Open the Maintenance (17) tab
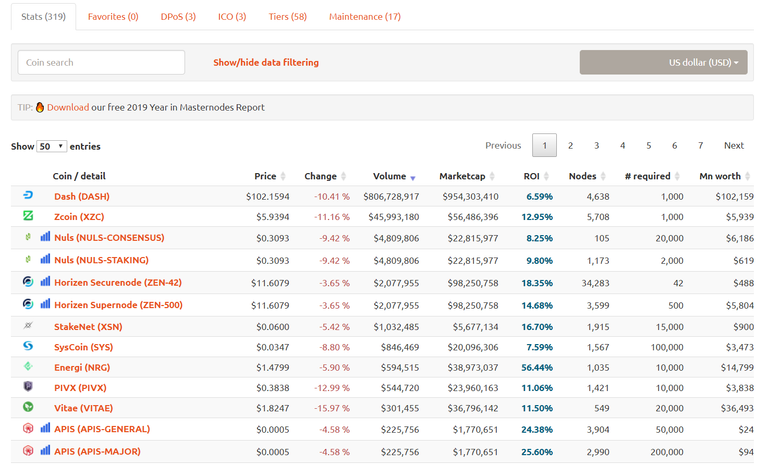This screenshot has height=465, width=768. 365,17
